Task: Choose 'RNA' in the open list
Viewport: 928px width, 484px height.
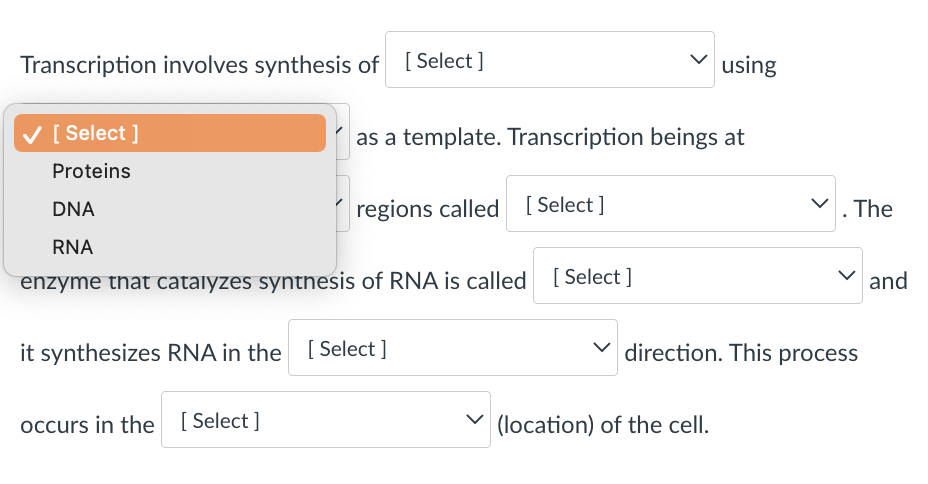Action: (x=170, y=247)
